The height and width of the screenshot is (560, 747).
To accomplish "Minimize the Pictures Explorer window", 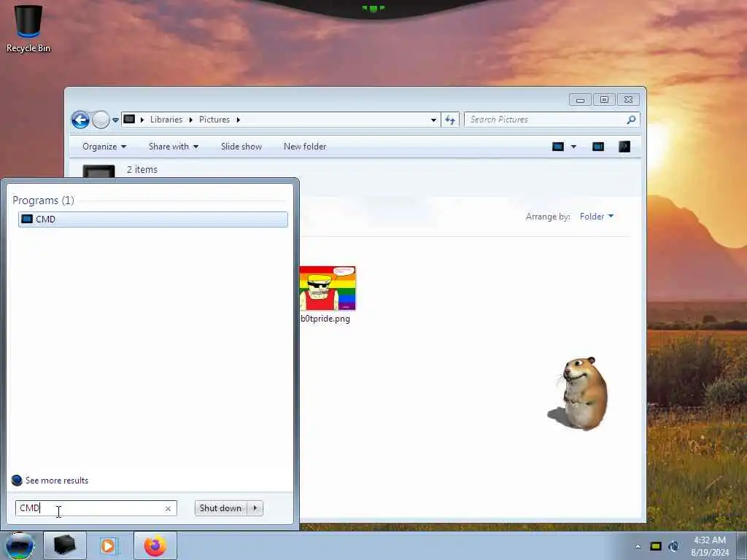I will pyautogui.click(x=580, y=99).
